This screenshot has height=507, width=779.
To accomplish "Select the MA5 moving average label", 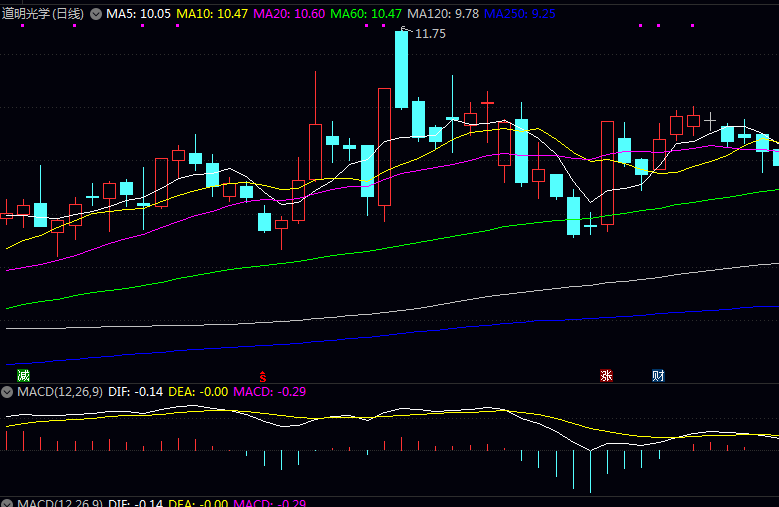I will [138, 14].
